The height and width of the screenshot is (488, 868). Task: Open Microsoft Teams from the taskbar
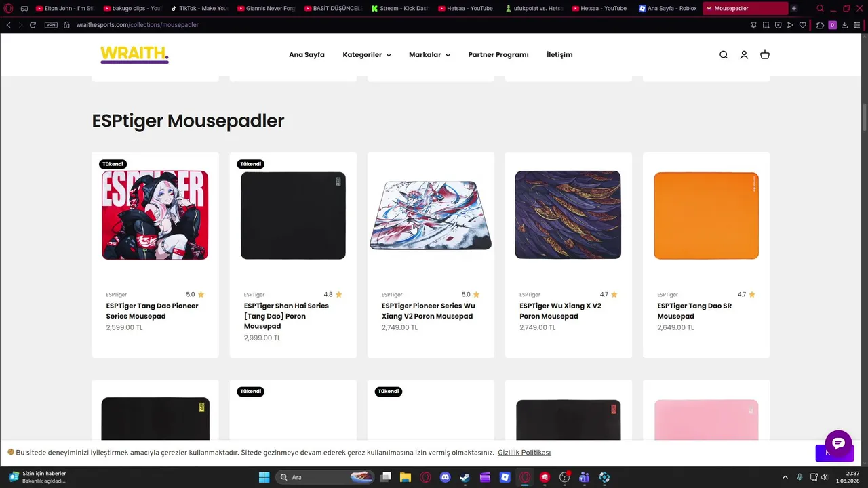(585, 477)
